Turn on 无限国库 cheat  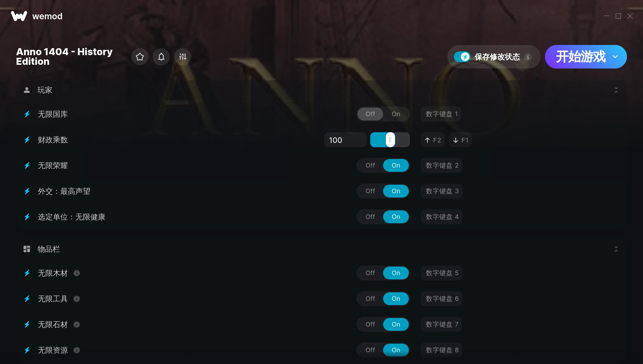coord(396,114)
